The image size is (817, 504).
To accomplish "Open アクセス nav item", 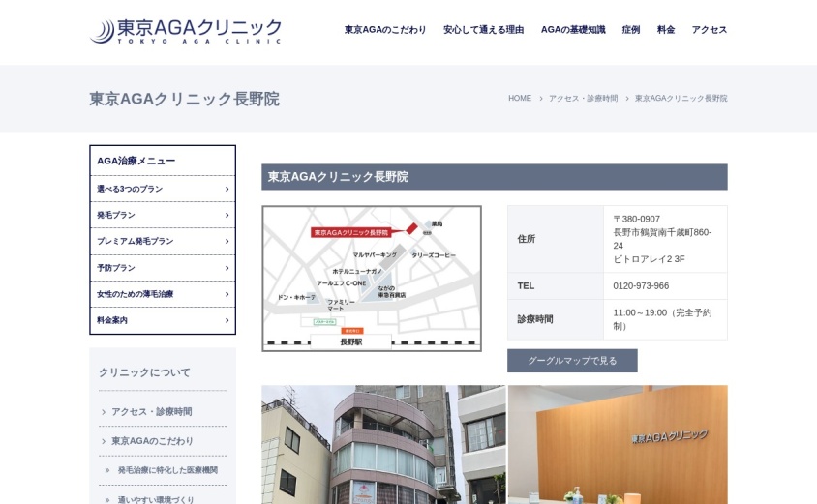I will [x=710, y=30].
